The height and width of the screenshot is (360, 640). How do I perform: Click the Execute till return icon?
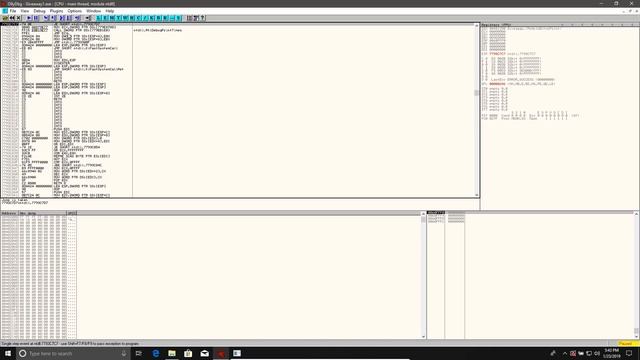[78, 18]
